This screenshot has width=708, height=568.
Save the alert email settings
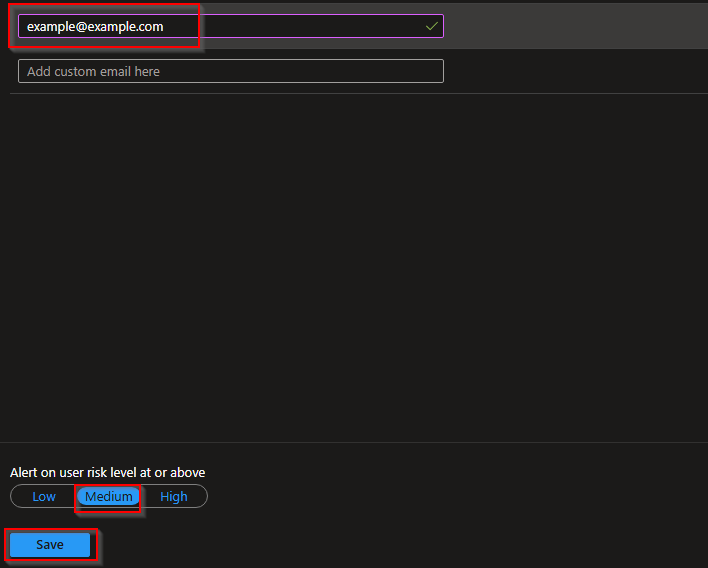[x=50, y=545]
